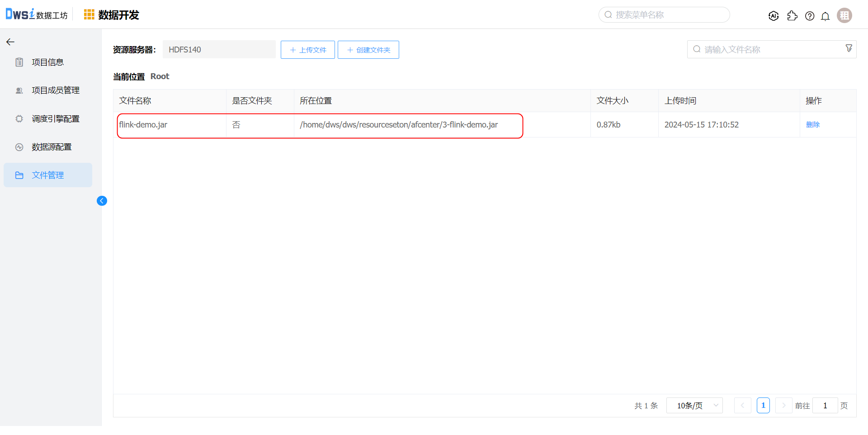Click the back arrow in sidebar
Screen dimensions: 868x435
10,42
